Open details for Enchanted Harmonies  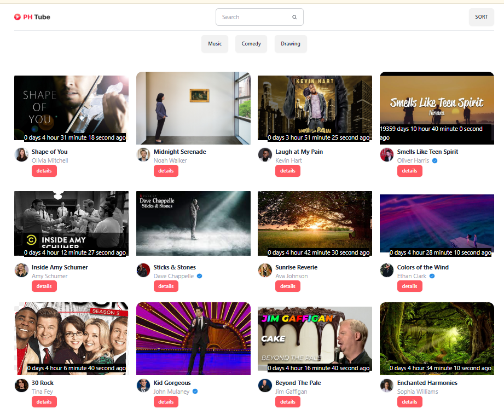(409, 402)
